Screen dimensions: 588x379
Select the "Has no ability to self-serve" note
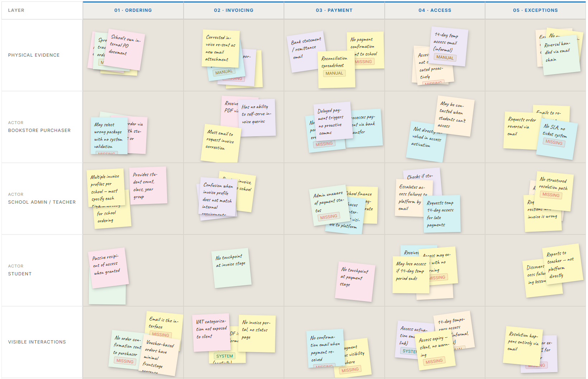coord(257,118)
